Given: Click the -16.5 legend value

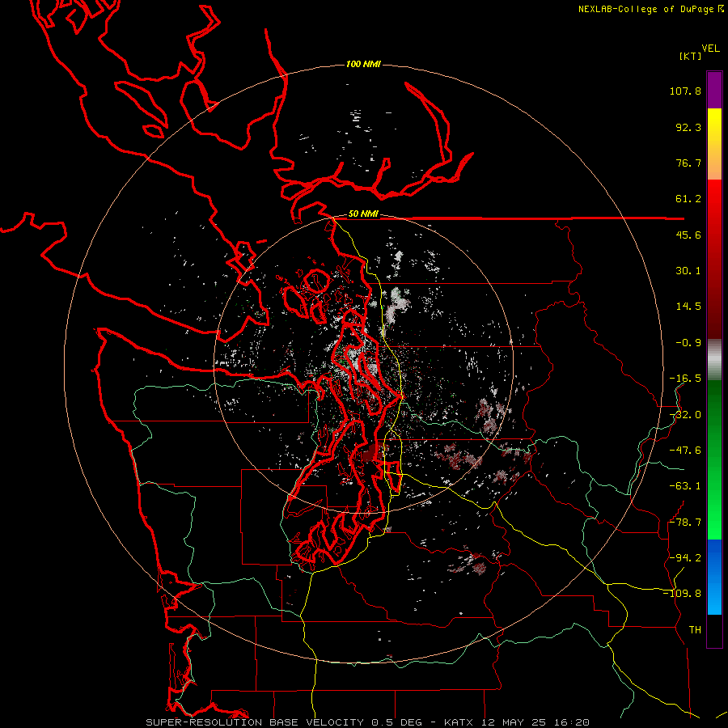Looking at the screenshot, I should (x=685, y=379).
